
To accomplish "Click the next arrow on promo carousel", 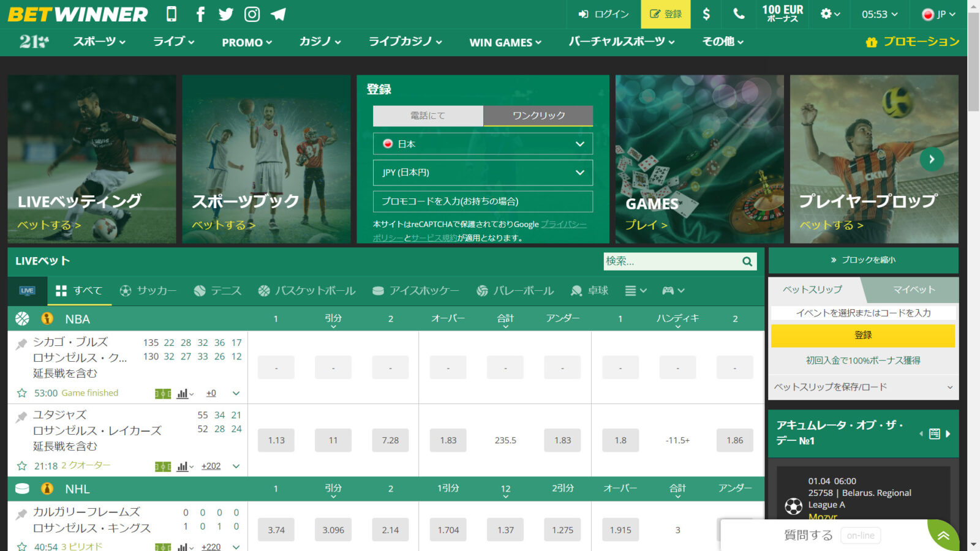I will click(x=932, y=159).
